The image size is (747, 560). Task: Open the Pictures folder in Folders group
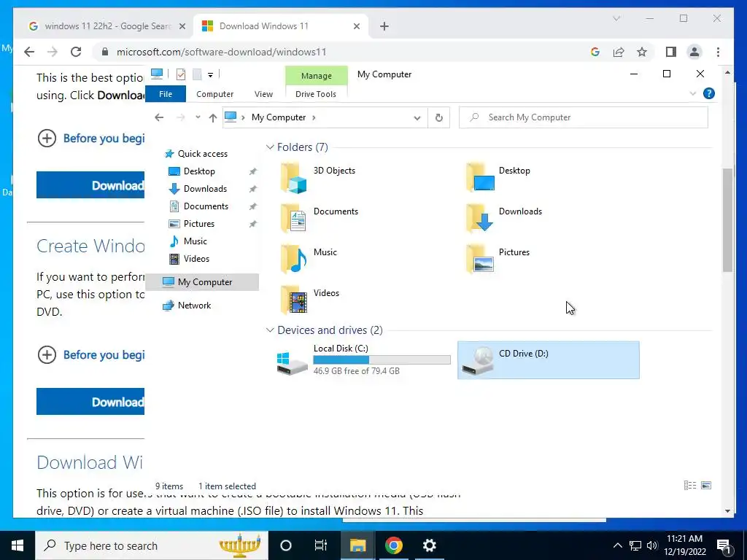498,259
